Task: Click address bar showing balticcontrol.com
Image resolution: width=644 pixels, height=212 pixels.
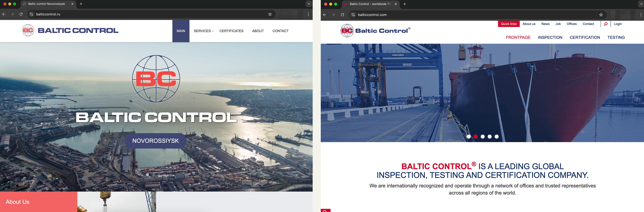Action: point(478,15)
